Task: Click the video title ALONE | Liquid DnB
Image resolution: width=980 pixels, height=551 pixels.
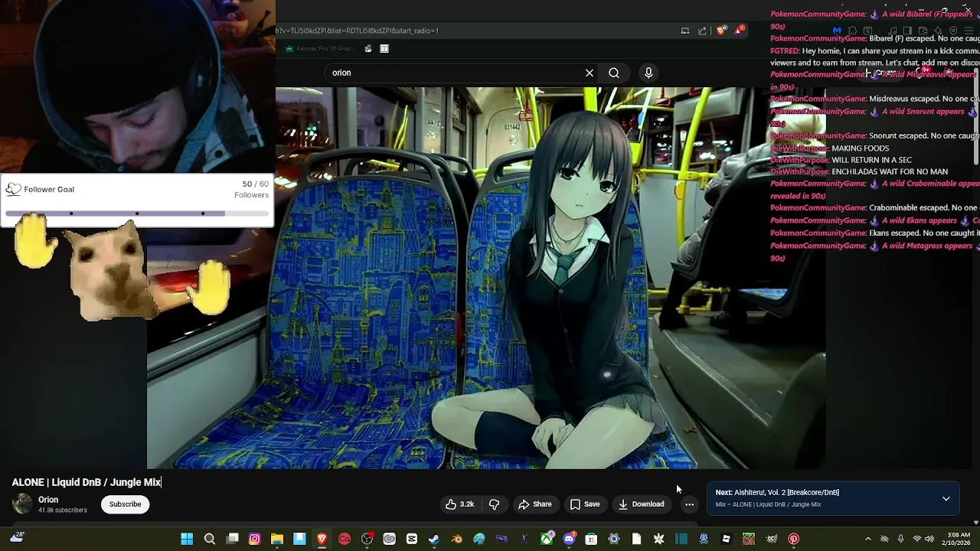Action: pyautogui.click(x=87, y=482)
